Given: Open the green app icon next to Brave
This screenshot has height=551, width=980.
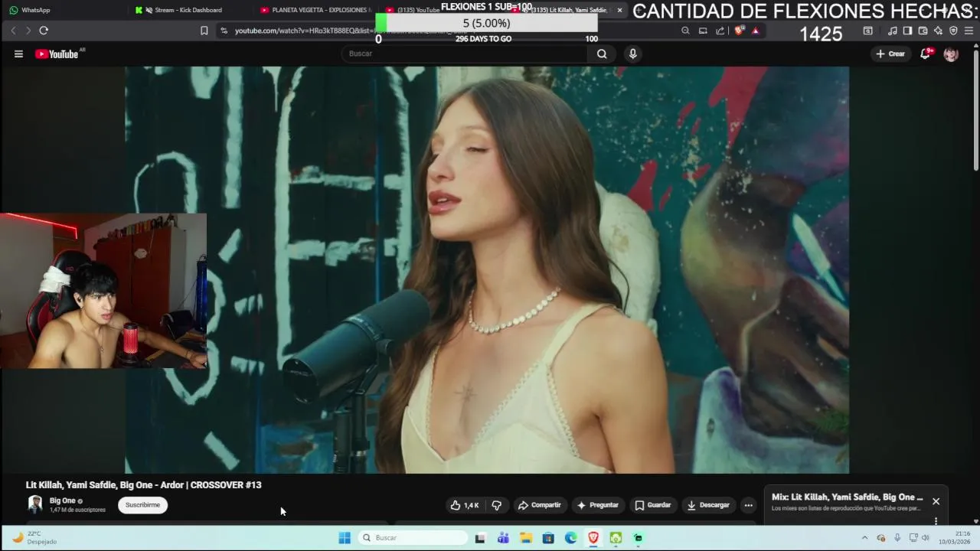Looking at the screenshot, I should [x=616, y=538].
